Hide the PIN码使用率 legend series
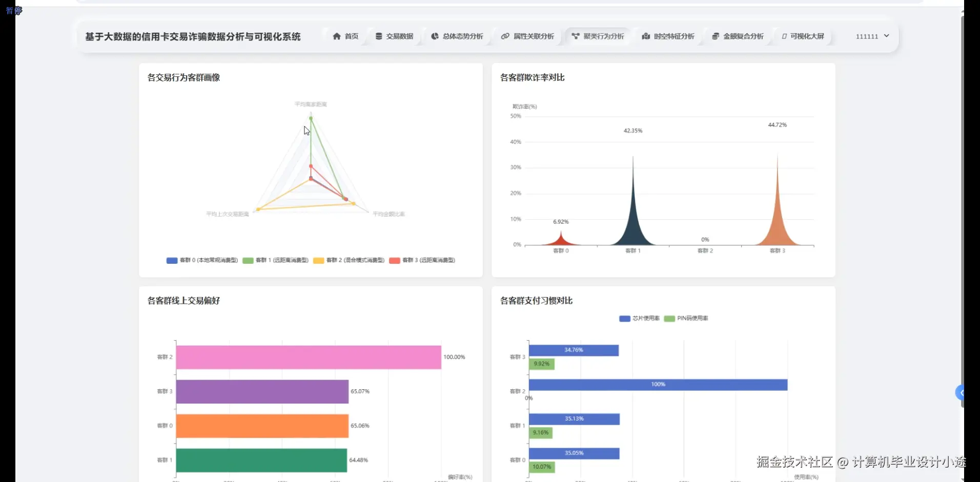The image size is (980, 482). pyautogui.click(x=686, y=319)
